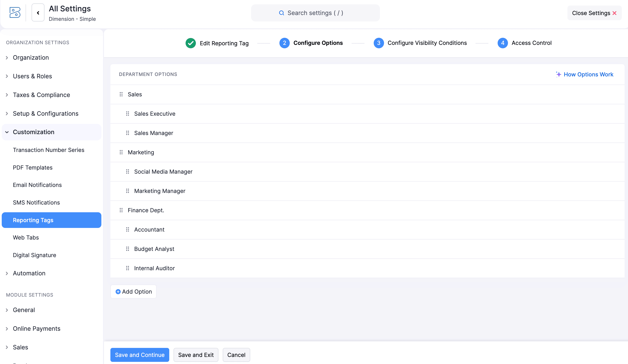Click the Save and Continue button
The width and height of the screenshot is (628, 364).
coord(140,355)
